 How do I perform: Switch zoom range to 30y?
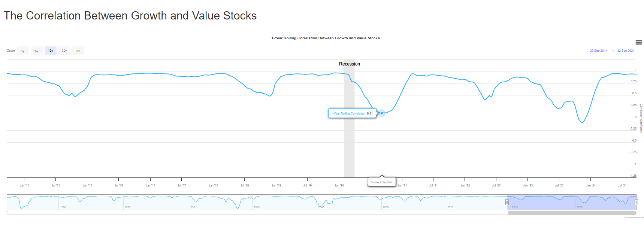coord(64,51)
